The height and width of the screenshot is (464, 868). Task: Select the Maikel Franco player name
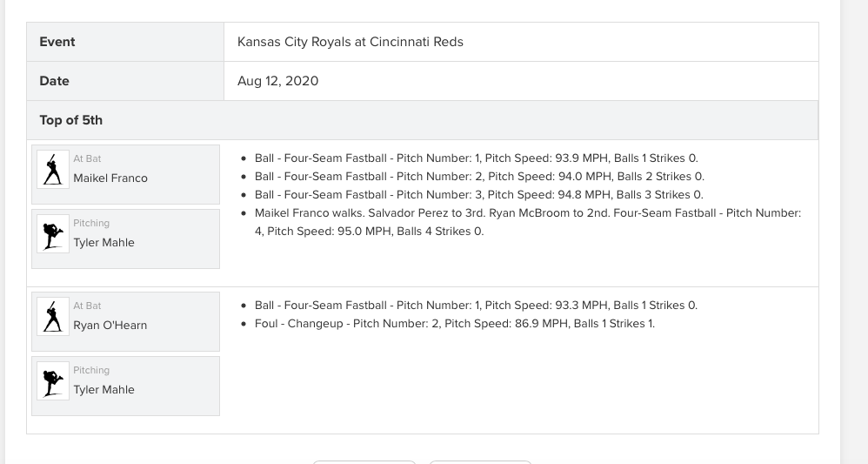click(110, 178)
